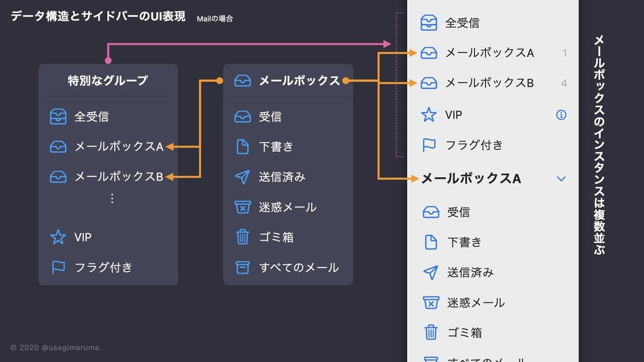Click the フラグ付き flag icon
644x362 pixels.
429,144
